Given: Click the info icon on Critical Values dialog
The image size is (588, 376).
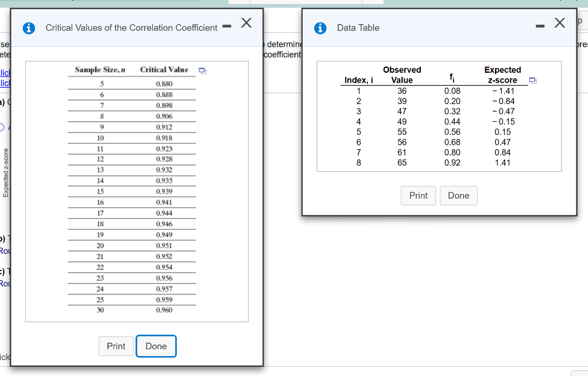Looking at the screenshot, I should point(29,28).
